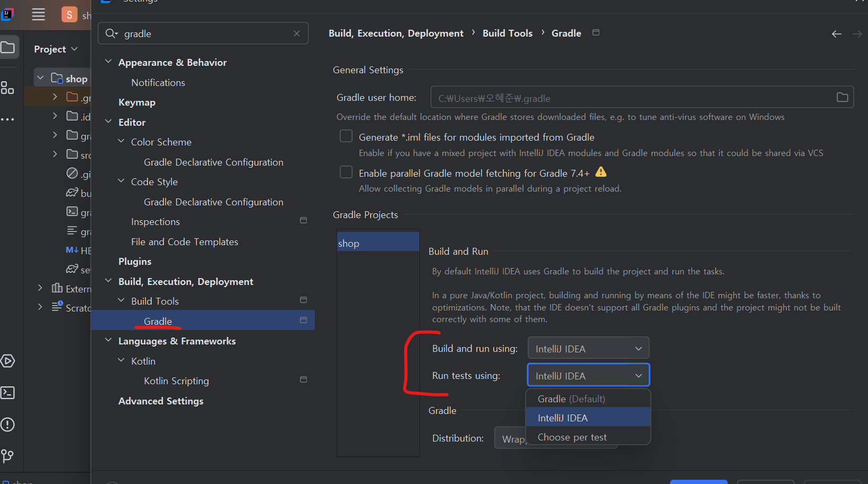Browse for Gradle user home folder

click(x=842, y=97)
